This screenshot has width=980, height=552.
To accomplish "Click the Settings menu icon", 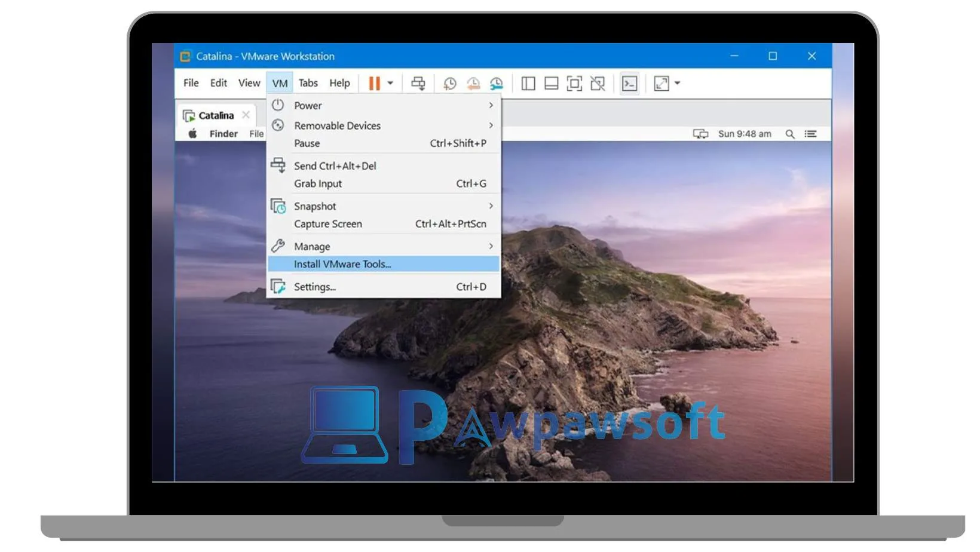I will tap(278, 286).
